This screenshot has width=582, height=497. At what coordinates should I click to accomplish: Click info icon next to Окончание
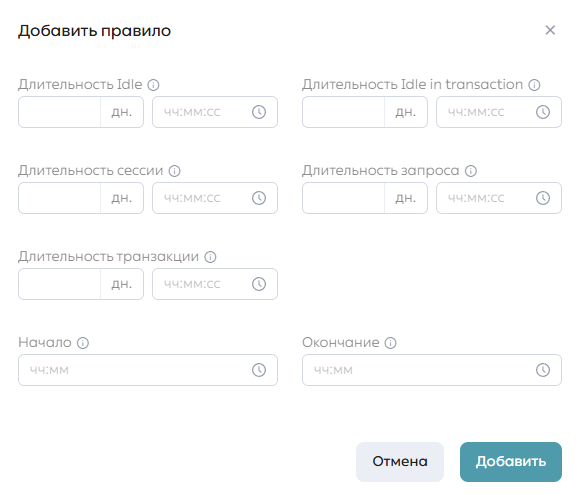click(390, 343)
